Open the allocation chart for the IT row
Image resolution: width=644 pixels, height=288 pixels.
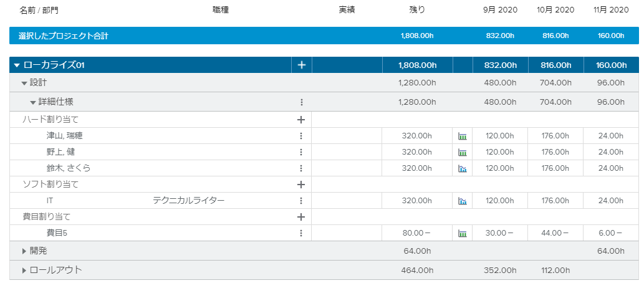pyautogui.click(x=463, y=201)
